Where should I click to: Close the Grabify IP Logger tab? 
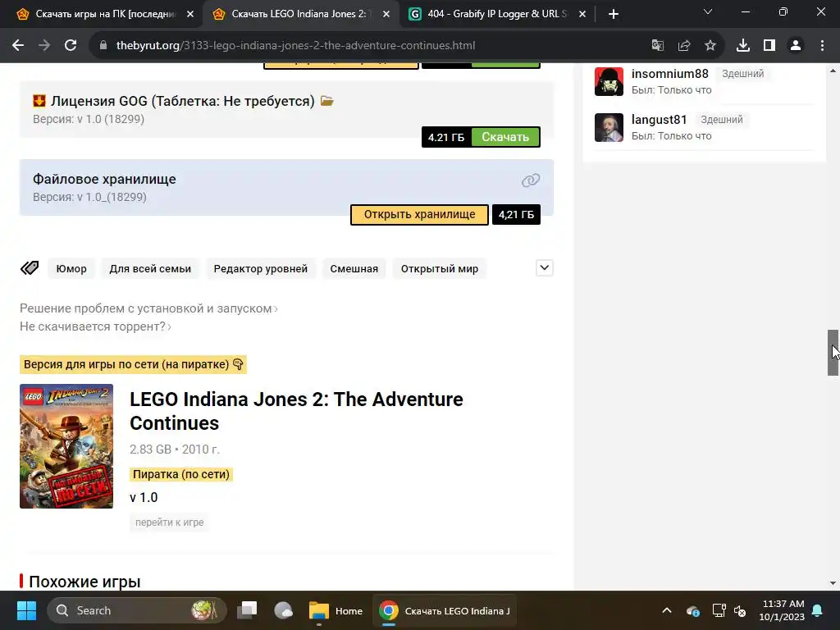[x=582, y=15]
